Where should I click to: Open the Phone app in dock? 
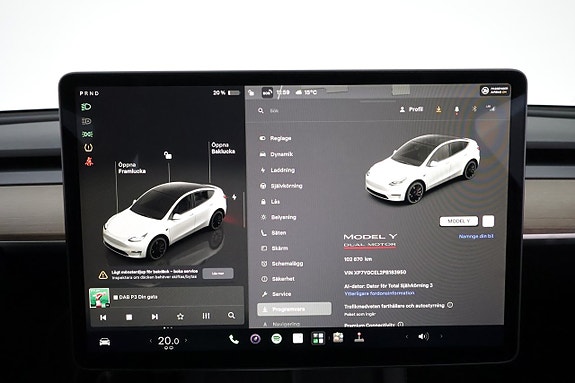coord(234,339)
